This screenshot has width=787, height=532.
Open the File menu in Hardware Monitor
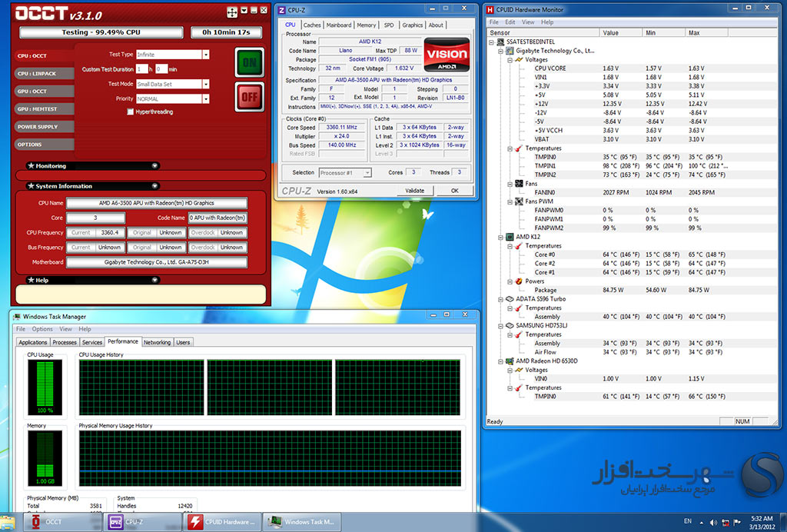tap(494, 22)
